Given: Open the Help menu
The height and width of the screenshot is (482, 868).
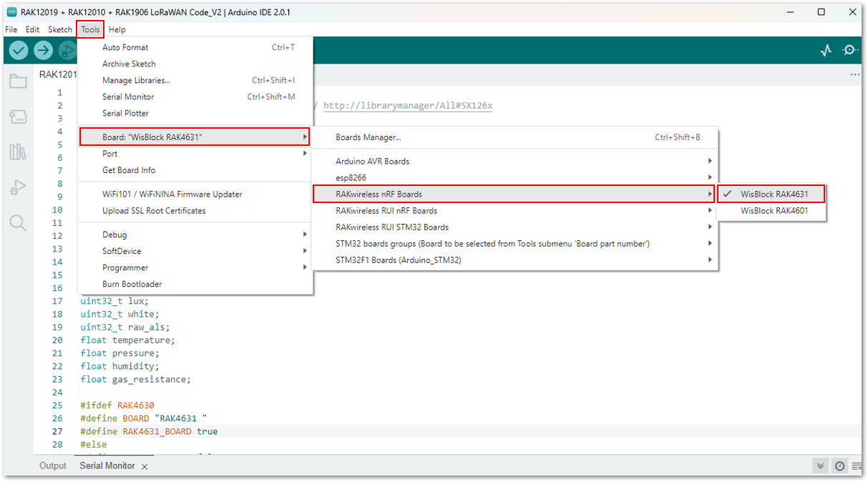Looking at the screenshot, I should point(117,29).
